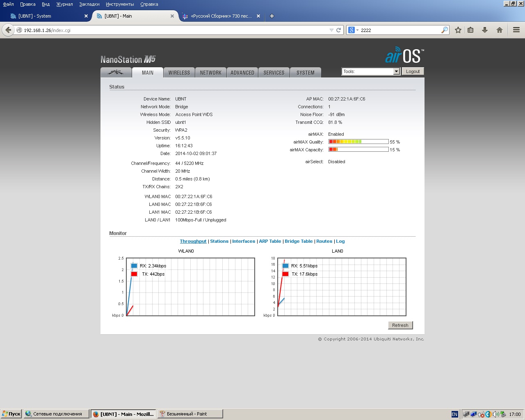Screen dimensions: 525x420
Task: Click the gray network monitors tray icon
Action: pyautogui.click(x=466, y=414)
